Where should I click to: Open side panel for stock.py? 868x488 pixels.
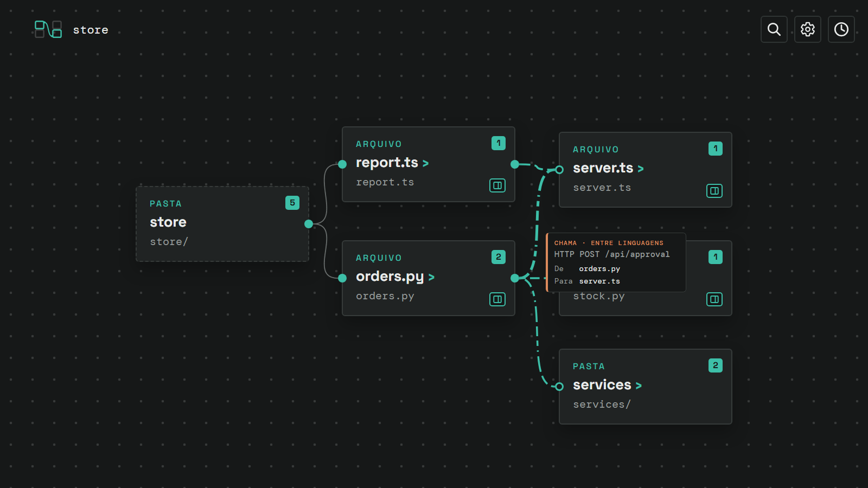[x=714, y=299]
